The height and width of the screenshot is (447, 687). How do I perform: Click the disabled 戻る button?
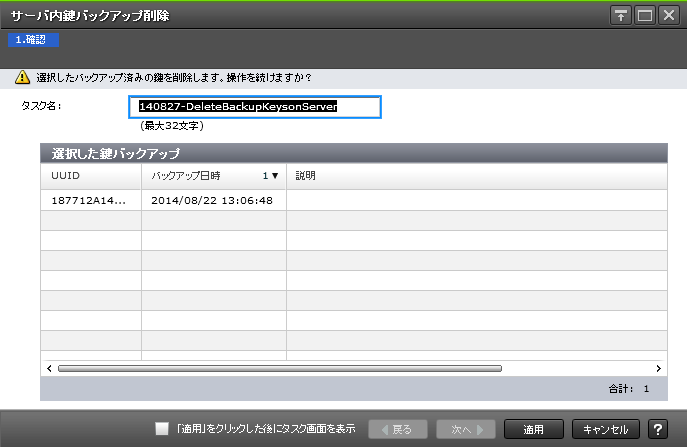pyautogui.click(x=397, y=429)
